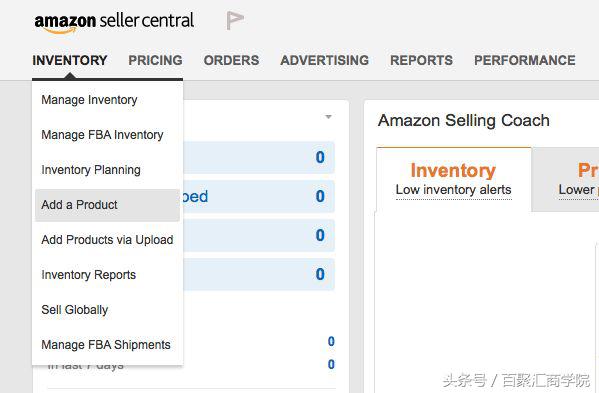Choose Add a Product

click(107, 205)
